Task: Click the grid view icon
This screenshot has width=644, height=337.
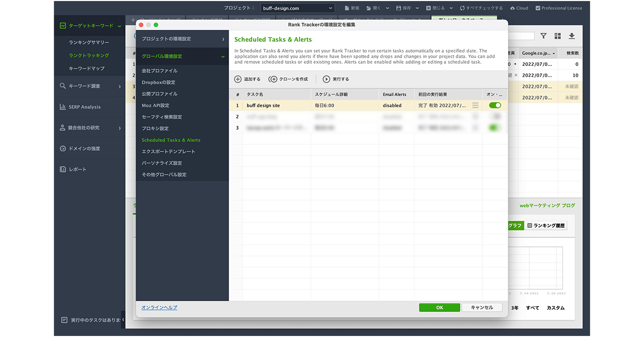Action: tap(557, 36)
